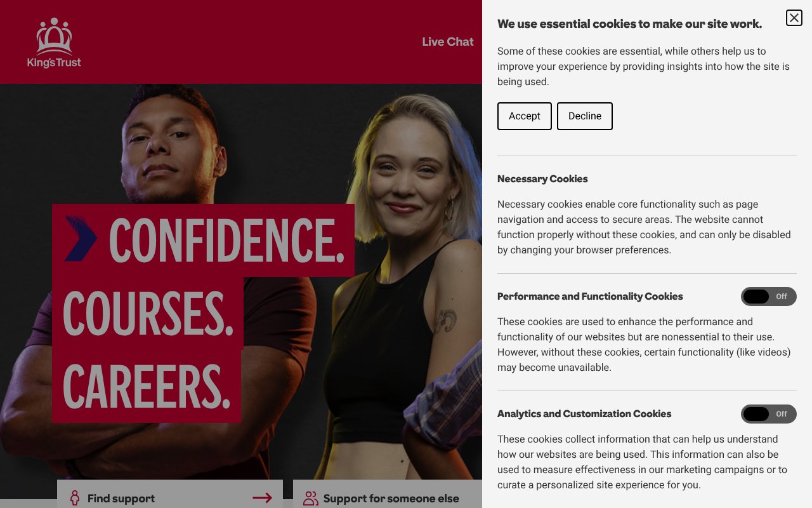Open Live Chat
Viewport: 812px width, 508px height.
point(447,41)
